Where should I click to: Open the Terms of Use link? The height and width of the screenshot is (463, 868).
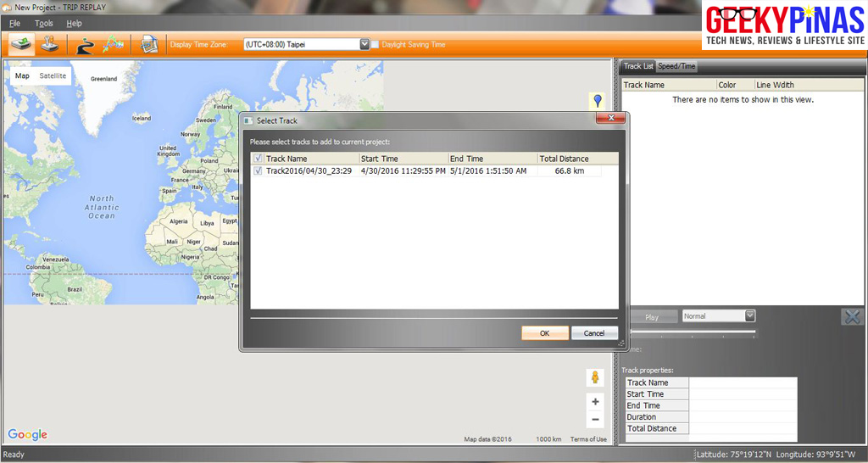point(588,439)
